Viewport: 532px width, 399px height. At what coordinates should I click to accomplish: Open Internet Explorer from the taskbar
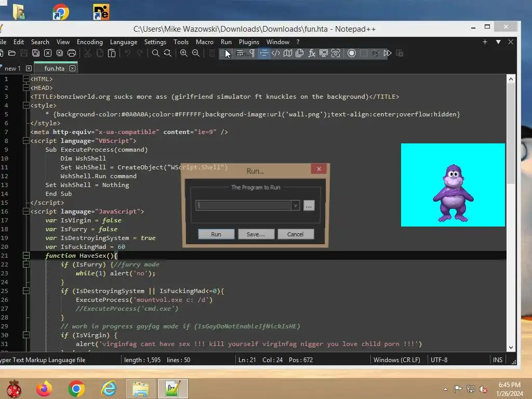coord(109,389)
